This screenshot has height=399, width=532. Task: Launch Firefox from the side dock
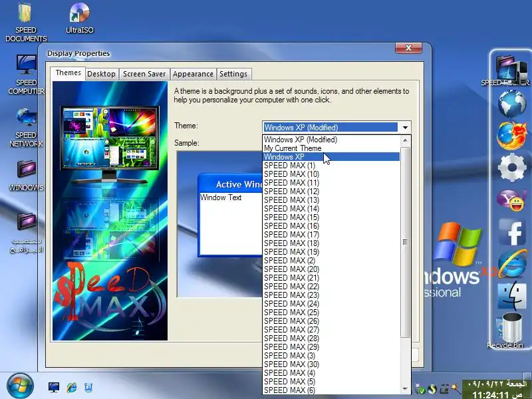click(x=512, y=136)
